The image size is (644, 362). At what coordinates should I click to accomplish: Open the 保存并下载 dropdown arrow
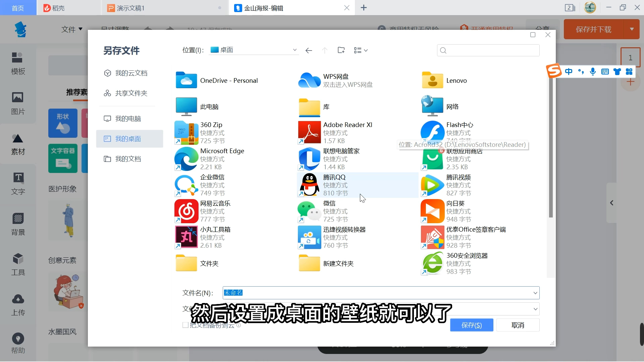(632, 29)
